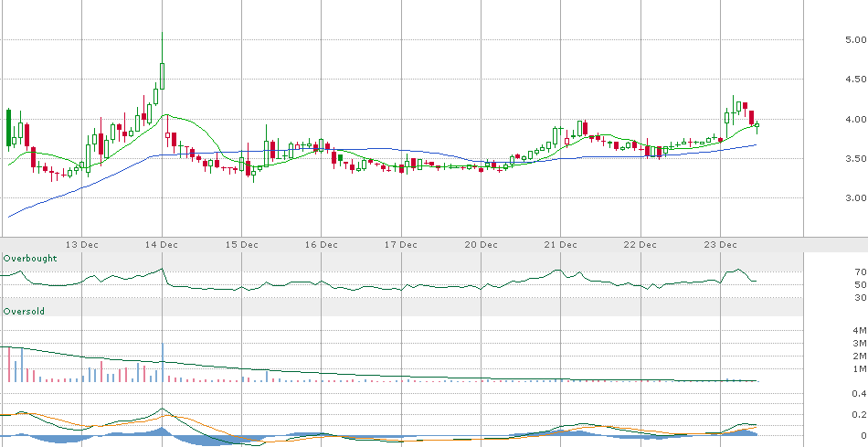
Task: Click the 2M volume axis label
Action: (x=860, y=357)
